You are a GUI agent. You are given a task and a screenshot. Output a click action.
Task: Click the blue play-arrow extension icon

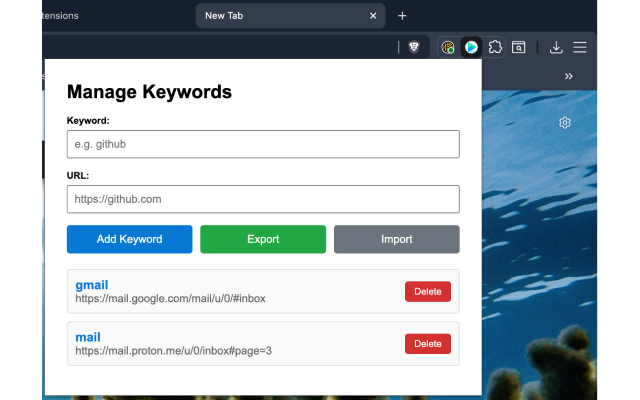(471, 47)
